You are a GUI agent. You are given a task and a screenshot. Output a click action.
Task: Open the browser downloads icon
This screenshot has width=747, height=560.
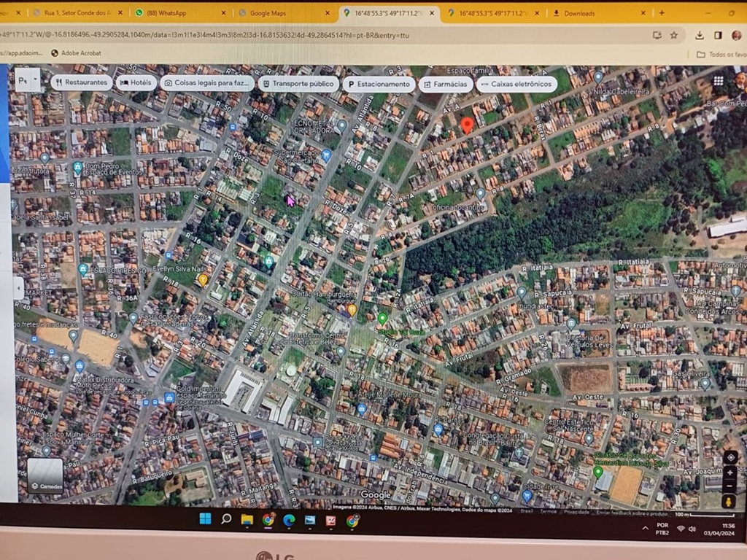click(700, 35)
